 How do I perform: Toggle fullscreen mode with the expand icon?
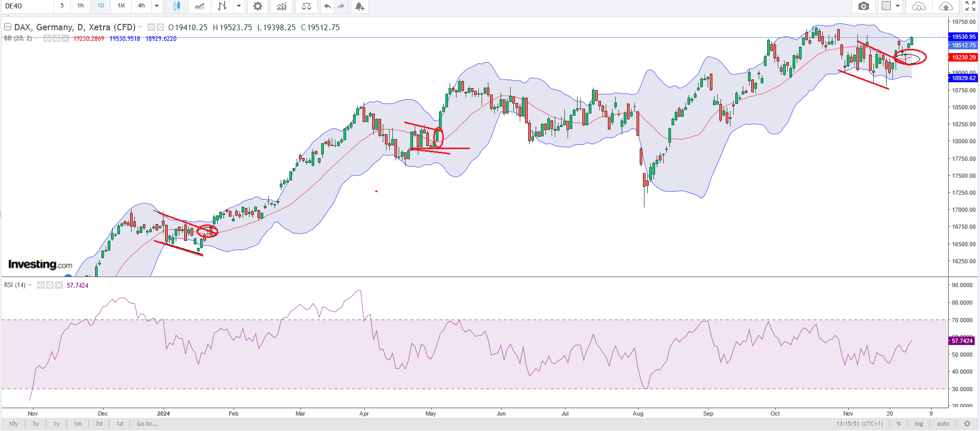970,6
